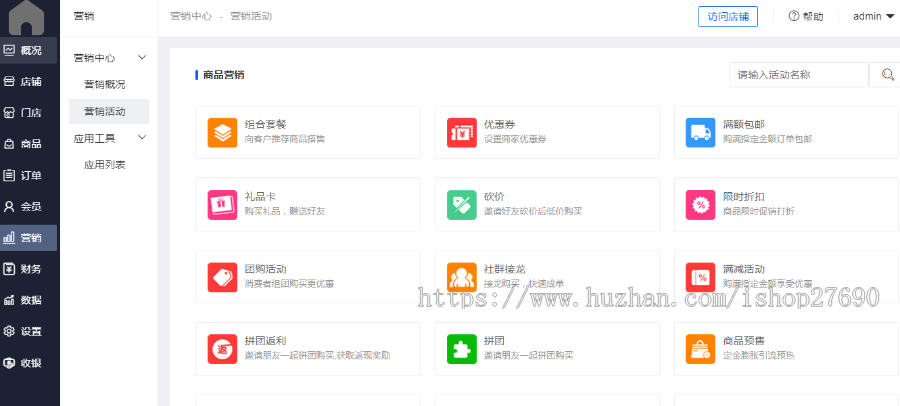Collapse the 营销中心 menu chevron
900x406 pixels.
pyautogui.click(x=142, y=57)
